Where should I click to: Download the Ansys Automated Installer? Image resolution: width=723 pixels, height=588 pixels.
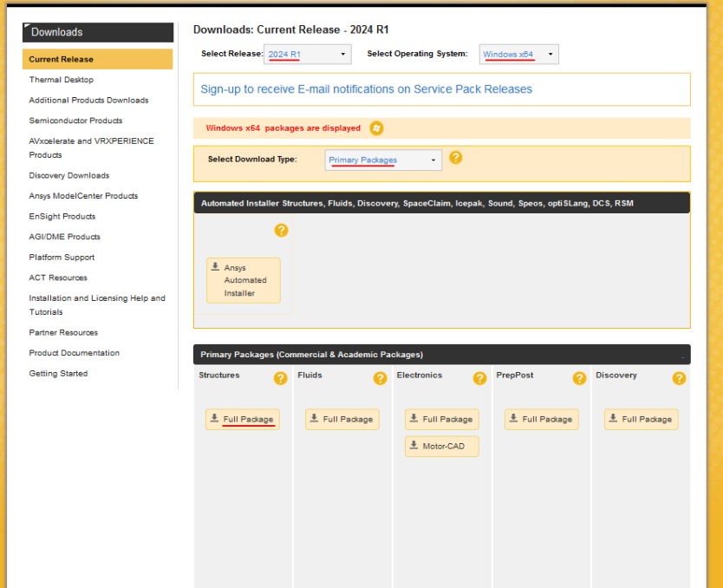[x=244, y=280]
